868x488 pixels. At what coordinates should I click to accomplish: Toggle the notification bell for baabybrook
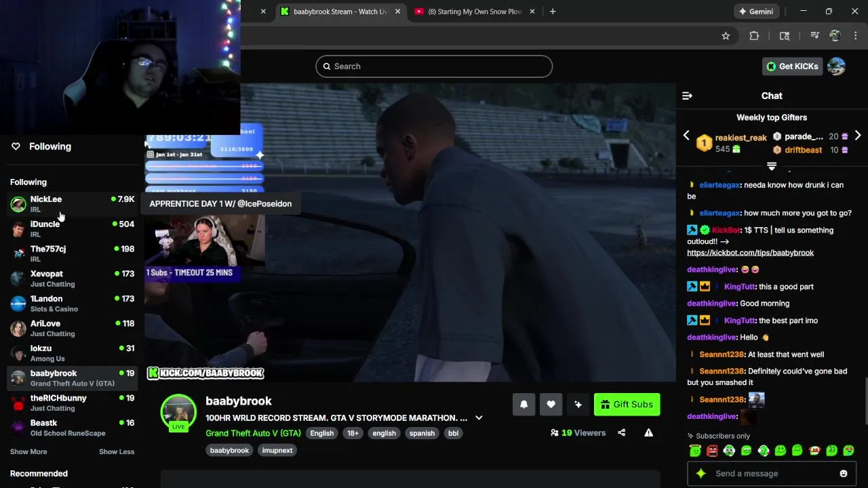coord(524,405)
